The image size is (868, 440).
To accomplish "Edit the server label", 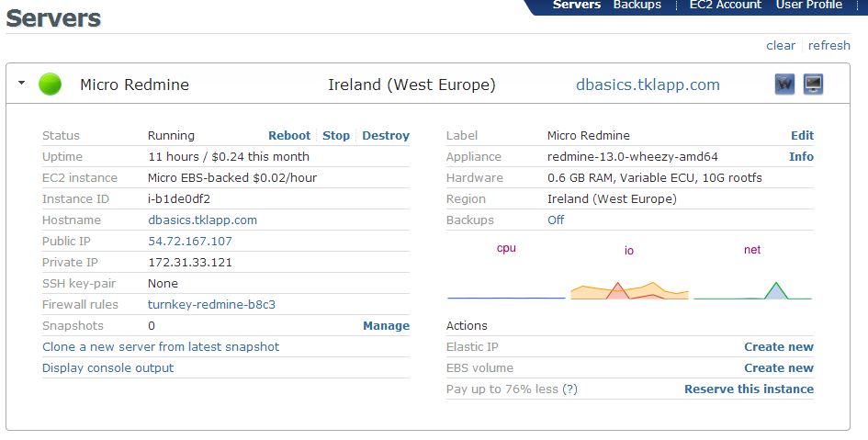I will point(802,135).
